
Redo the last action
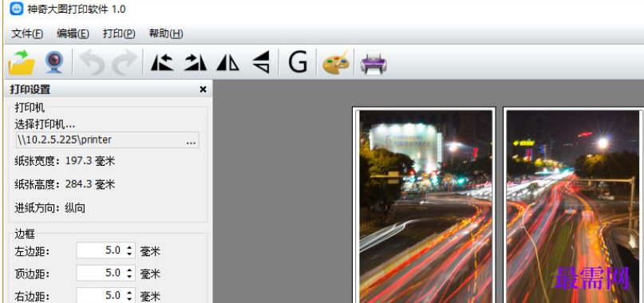coord(124,63)
